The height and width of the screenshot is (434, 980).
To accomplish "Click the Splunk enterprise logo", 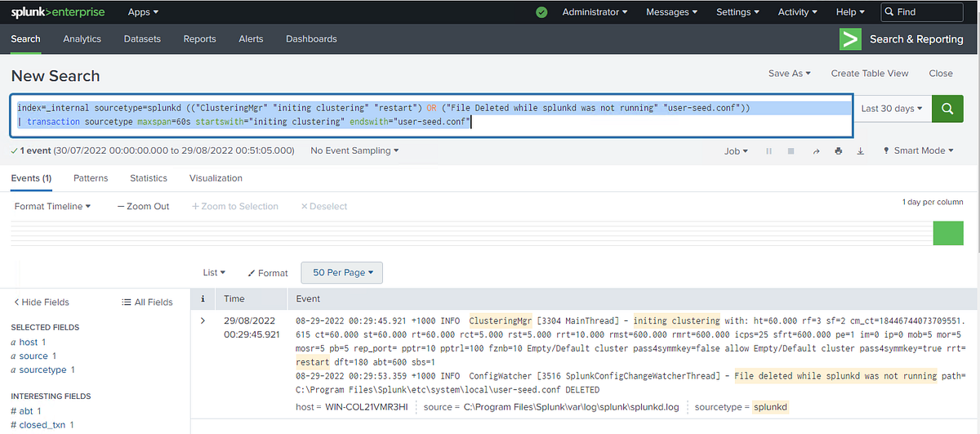I will point(58,12).
